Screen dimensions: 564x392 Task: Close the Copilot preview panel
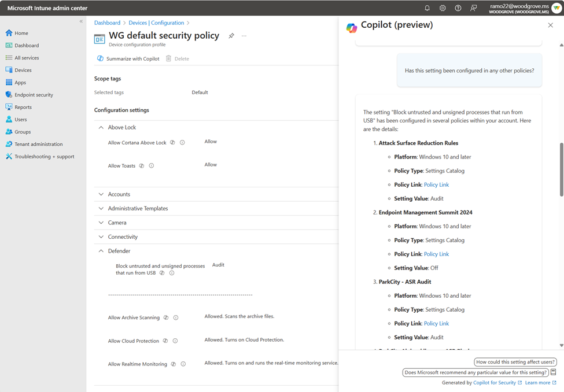pyautogui.click(x=550, y=25)
